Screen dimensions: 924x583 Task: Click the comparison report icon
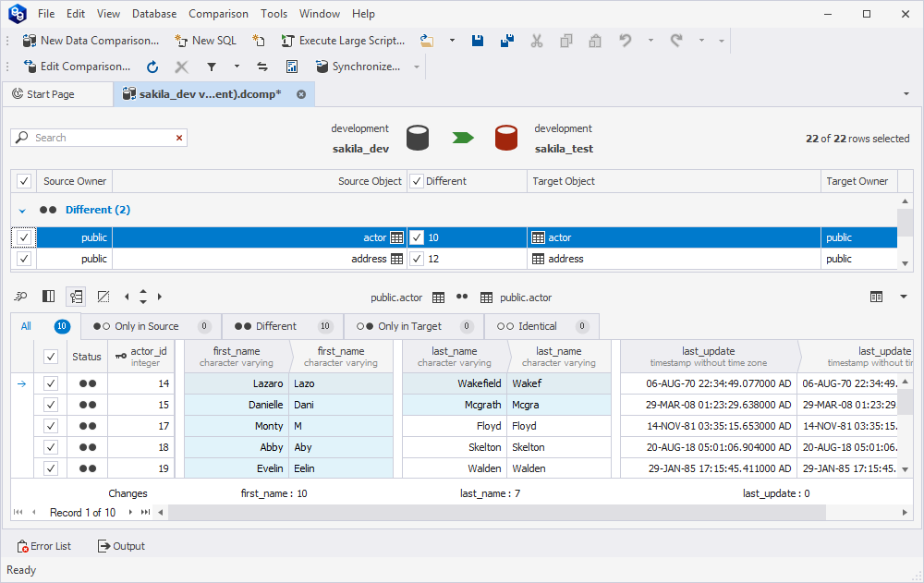pyautogui.click(x=292, y=67)
